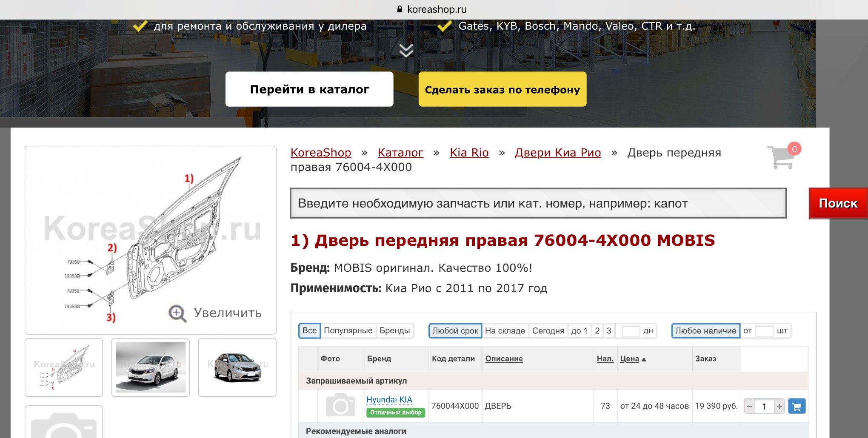Click 'от 24 до 48 часов' delivery cell

(654, 406)
